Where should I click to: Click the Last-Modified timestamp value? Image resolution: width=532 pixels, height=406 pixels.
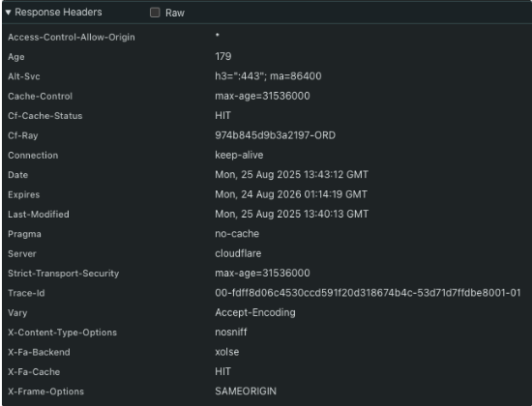(291, 214)
